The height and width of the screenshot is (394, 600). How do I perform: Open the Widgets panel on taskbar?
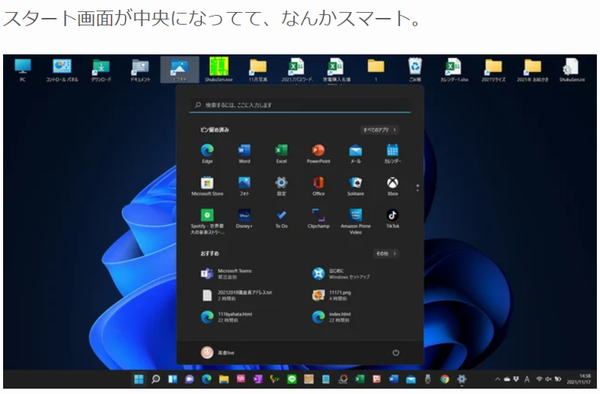[x=173, y=379]
